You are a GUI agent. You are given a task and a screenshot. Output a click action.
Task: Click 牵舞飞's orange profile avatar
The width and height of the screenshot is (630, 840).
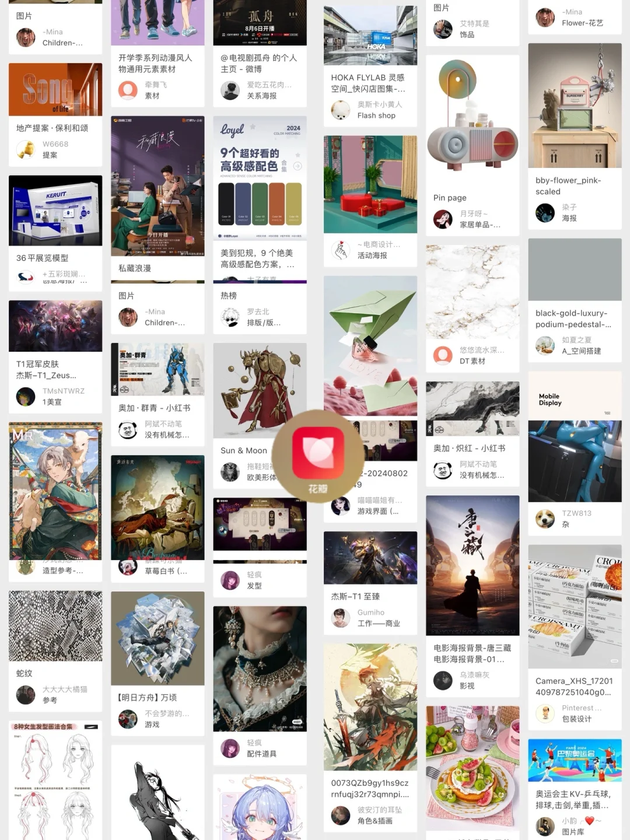click(128, 90)
